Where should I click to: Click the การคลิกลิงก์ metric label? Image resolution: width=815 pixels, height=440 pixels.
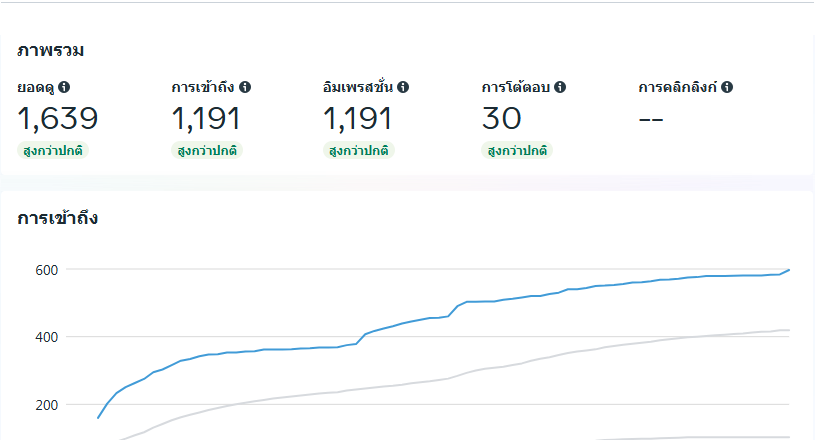(x=678, y=88)
